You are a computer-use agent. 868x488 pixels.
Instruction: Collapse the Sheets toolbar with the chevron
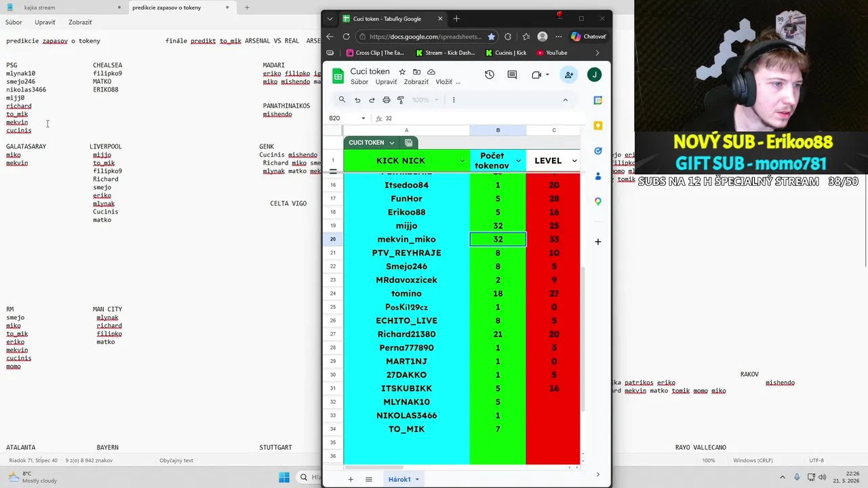click(x=565, y=100)
